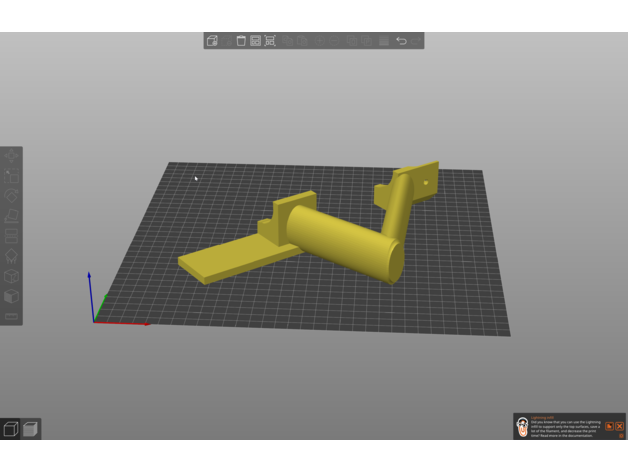Select the yellow 3D model on bed
The image size is (628, 472).
(340, 240)
